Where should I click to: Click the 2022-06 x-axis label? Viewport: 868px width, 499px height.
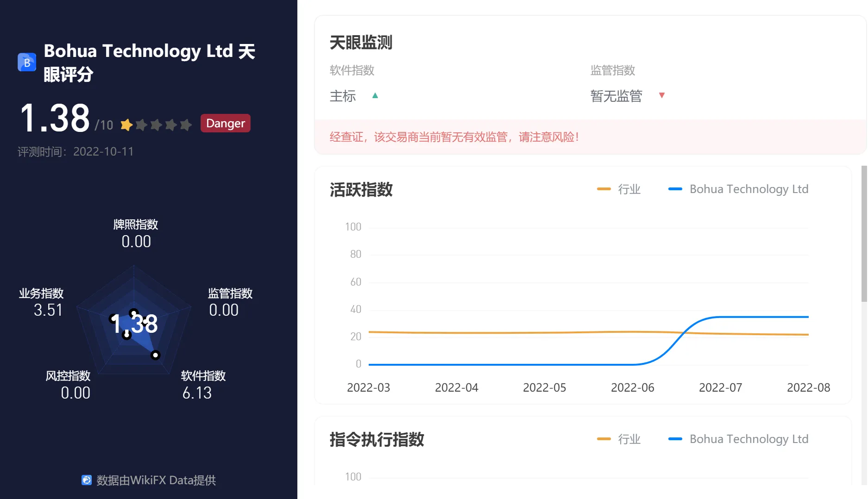(633, 387)
